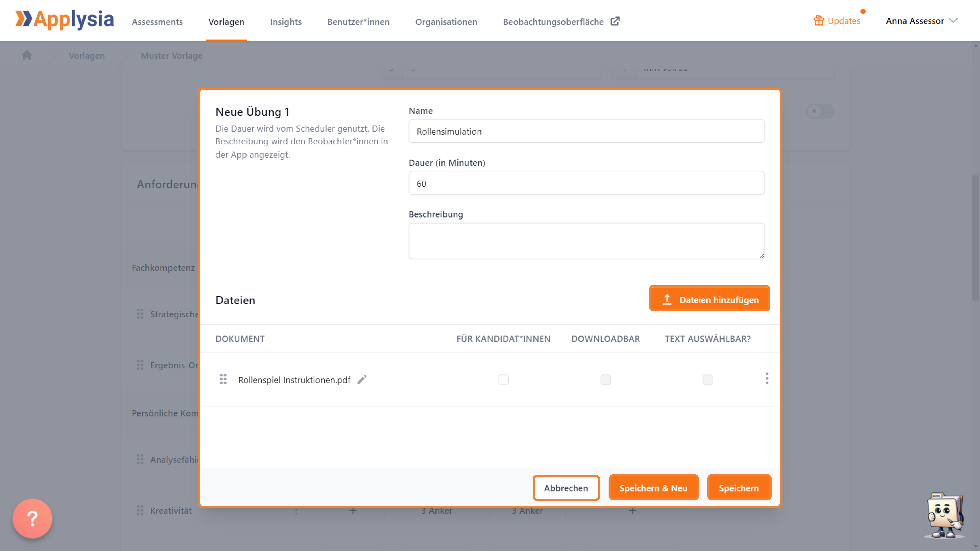Click the Text auswählbar? column header
Viewport: 980px width, 551px height.
coord(708,338)
